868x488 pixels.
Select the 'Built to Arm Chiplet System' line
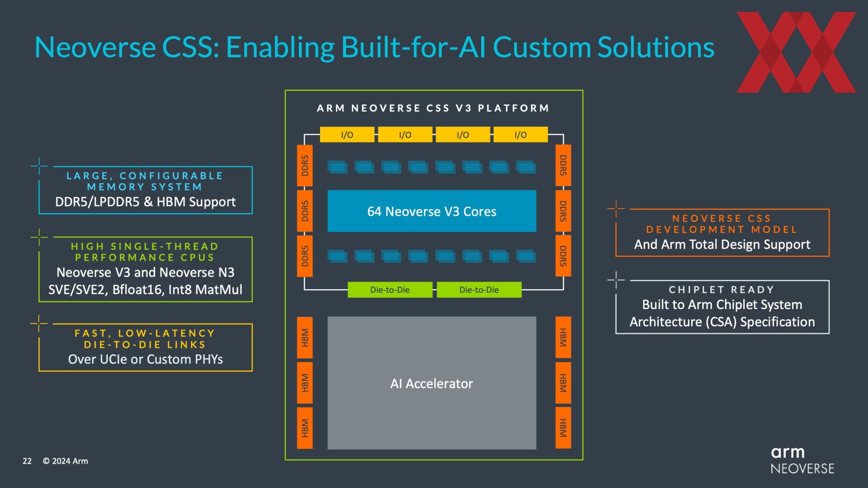[x=722, y=305]
